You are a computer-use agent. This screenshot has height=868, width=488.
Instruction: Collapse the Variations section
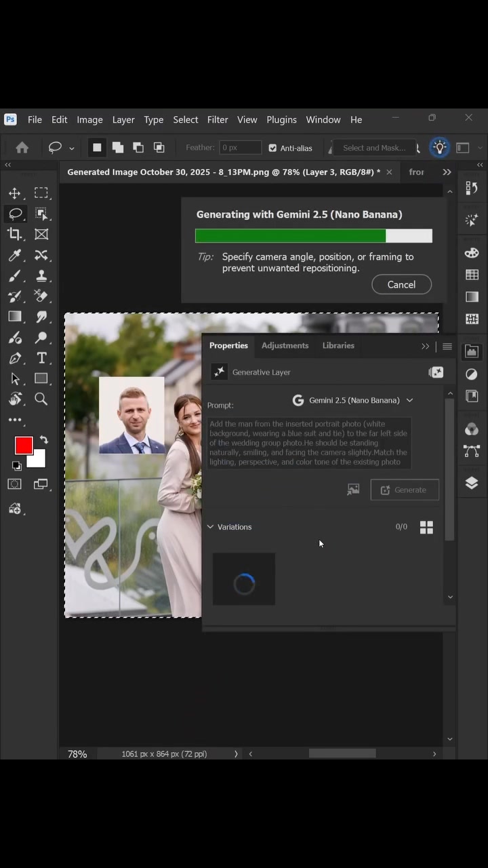tap(210, 527)
